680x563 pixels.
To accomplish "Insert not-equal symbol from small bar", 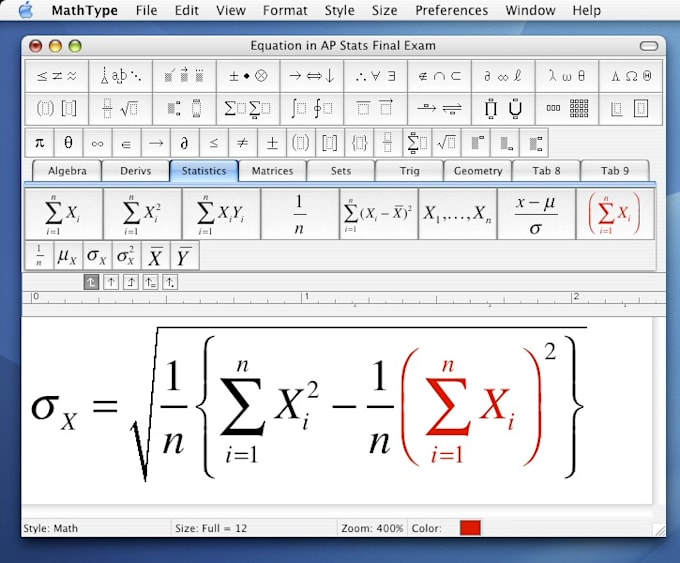I will click(x=243, y=143).
